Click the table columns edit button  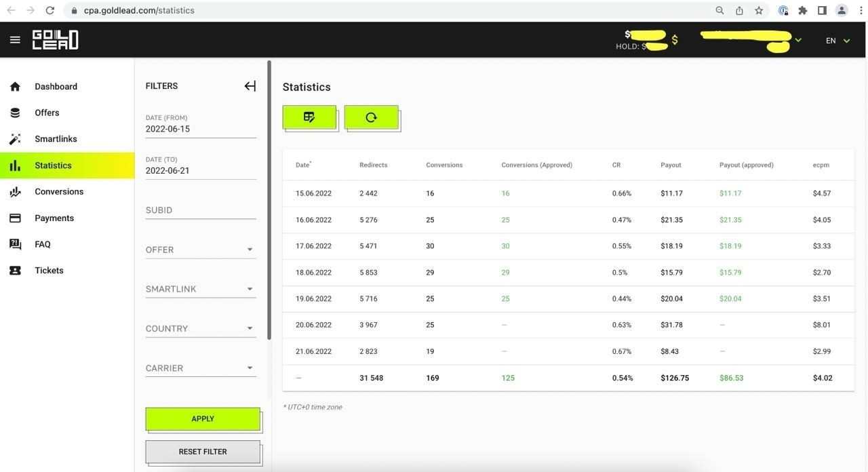point(309,117)
